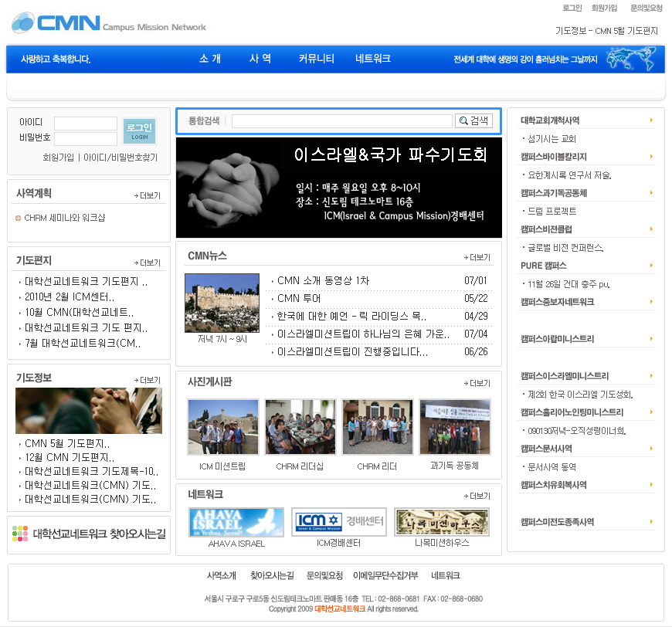The image size is (672, 627).
Task: Open the ICM 미션트립 photo thumbnail
Action: click(223, 427)
